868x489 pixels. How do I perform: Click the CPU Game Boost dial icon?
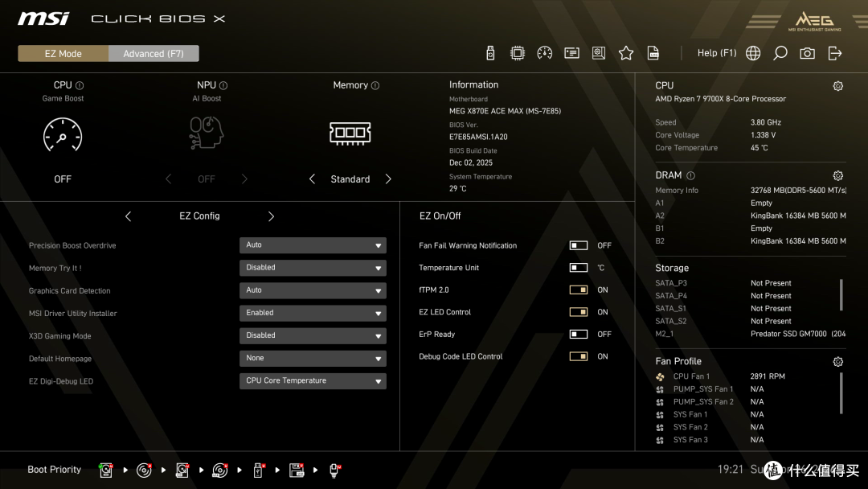pyautogui.click(x=63, y=134)
